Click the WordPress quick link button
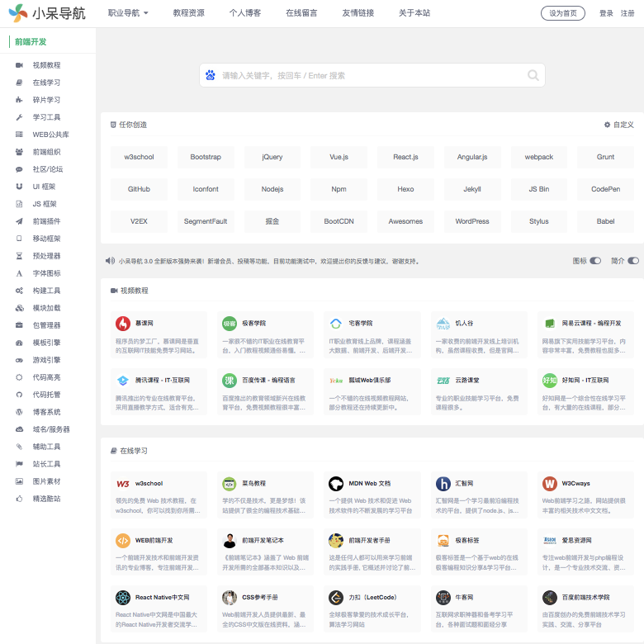Image resolution: width=644 pixels, height=644 pixels. [472, 221]
